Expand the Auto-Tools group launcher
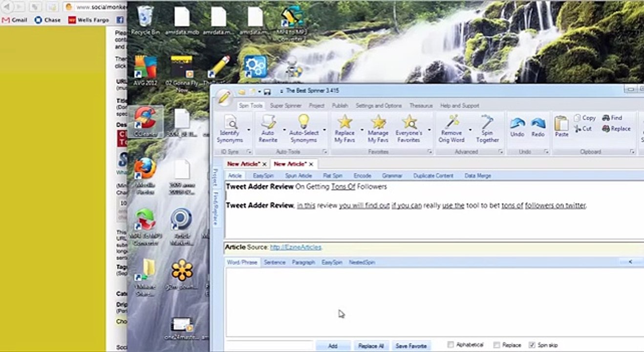The height and width of the screenshot is (352, 644). [324, 152]
